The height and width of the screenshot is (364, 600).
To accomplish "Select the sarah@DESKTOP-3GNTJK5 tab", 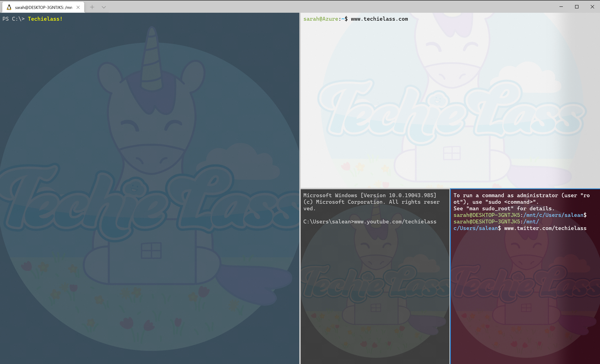I will (x=43, y=7).
